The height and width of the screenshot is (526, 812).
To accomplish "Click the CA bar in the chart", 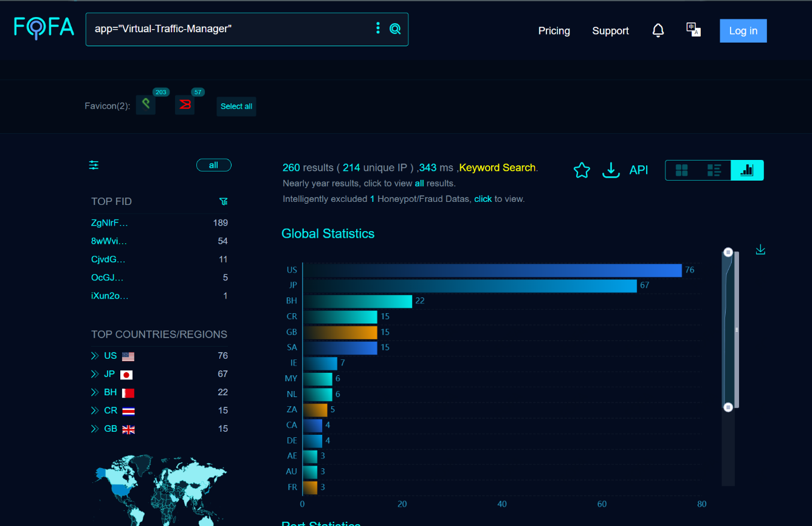I will coord(312,426).
